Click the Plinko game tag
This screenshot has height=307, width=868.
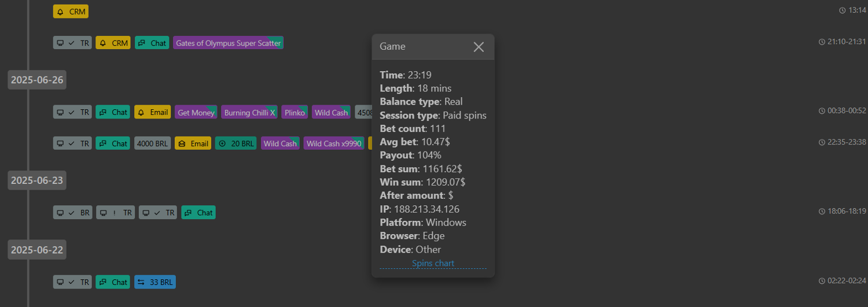pyautogui.click(x=295, y=112)
